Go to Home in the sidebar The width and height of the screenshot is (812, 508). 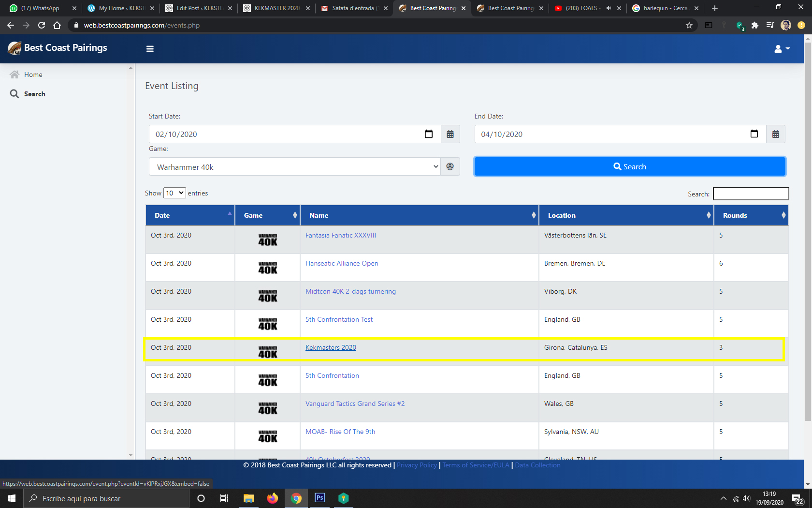tap(33, 75)
